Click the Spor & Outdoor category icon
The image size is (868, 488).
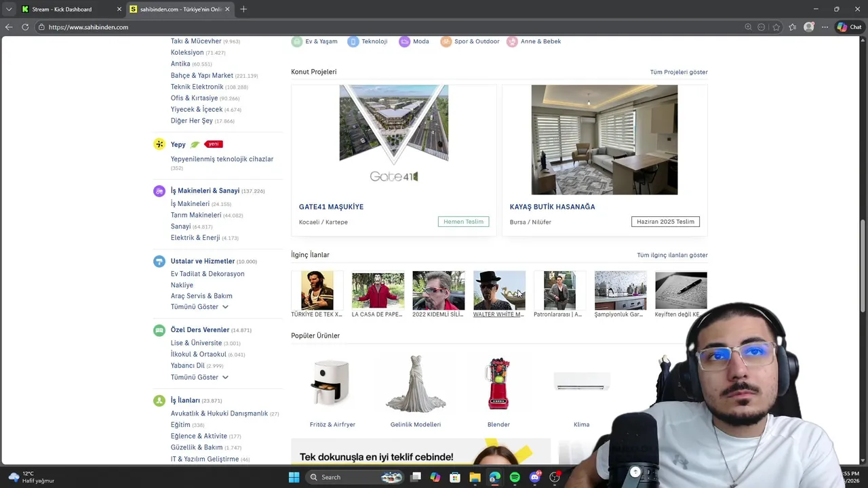[446, 41]
